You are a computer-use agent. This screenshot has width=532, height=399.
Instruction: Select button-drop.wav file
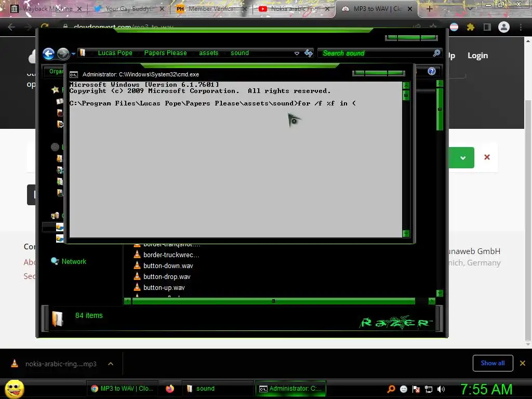click(167, 276)
